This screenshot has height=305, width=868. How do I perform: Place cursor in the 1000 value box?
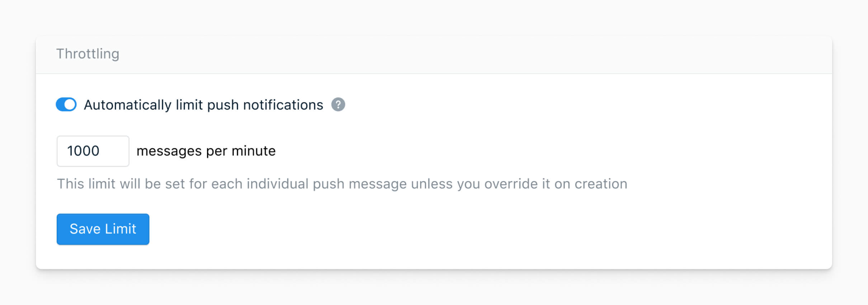coord(93,151)
